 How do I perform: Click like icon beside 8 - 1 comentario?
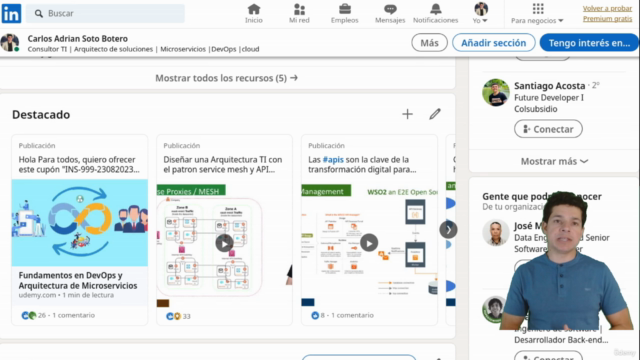click(315, 315)
